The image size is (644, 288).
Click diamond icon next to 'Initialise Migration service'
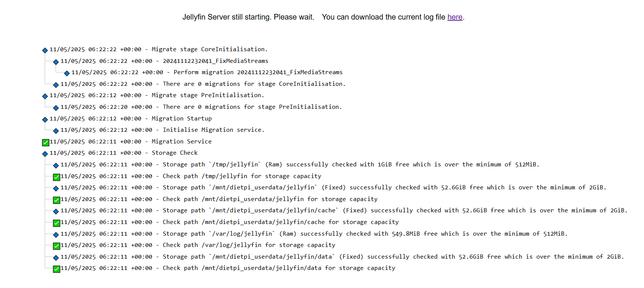point(56,131)
